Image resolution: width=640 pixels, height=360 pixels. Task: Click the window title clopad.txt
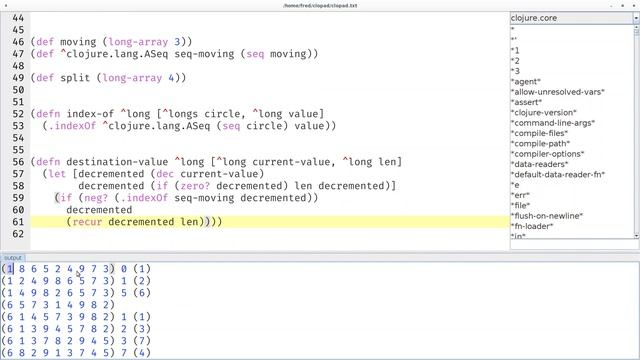[x=320, y=6]
